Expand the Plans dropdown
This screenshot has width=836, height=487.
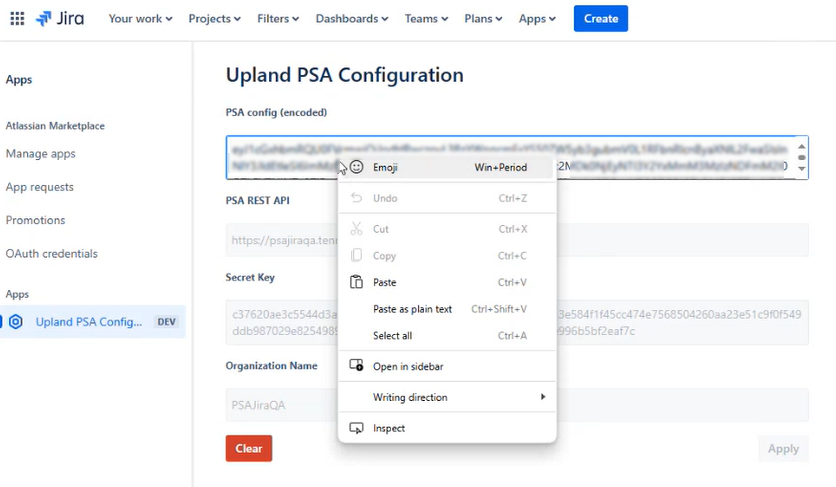click(x=483, y=19)
